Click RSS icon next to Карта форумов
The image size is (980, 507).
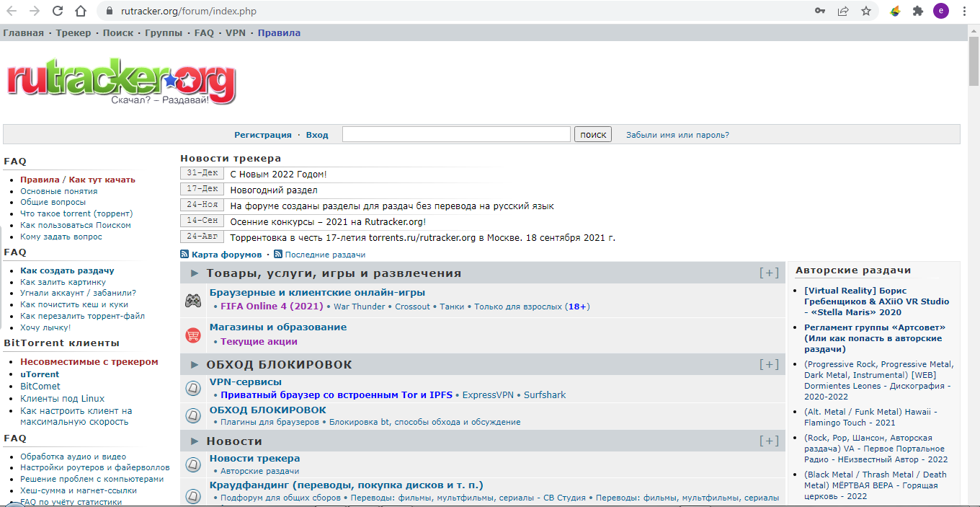pos(184,255)
